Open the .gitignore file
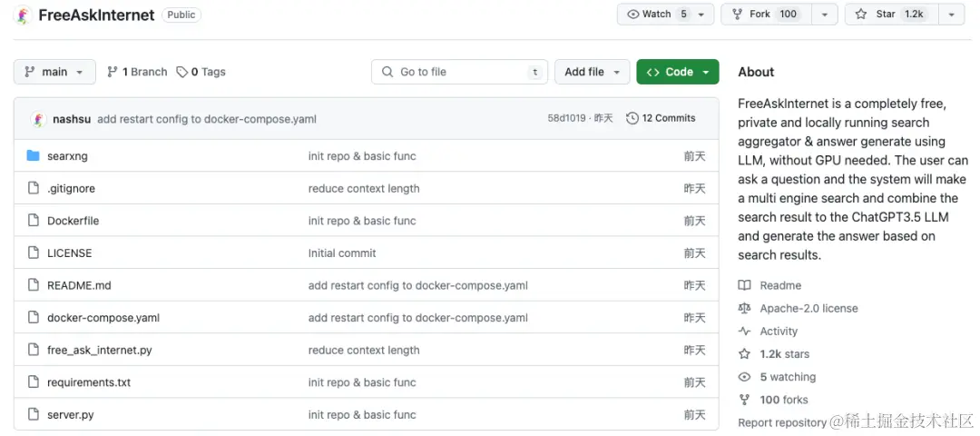Viewport: 980px width, 436px height. [x=72, y=188]
